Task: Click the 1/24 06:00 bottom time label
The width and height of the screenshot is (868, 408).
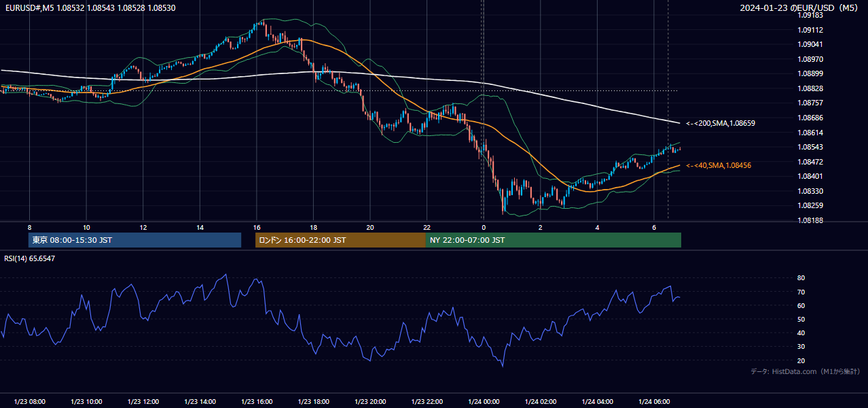Action: (x=654, y=402)
